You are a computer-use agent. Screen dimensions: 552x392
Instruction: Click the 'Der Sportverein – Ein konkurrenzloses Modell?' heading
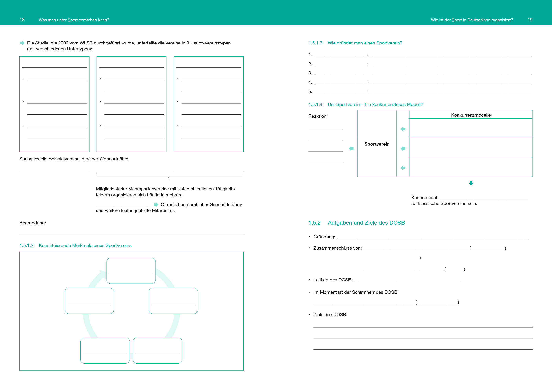[x=375, y=104]
